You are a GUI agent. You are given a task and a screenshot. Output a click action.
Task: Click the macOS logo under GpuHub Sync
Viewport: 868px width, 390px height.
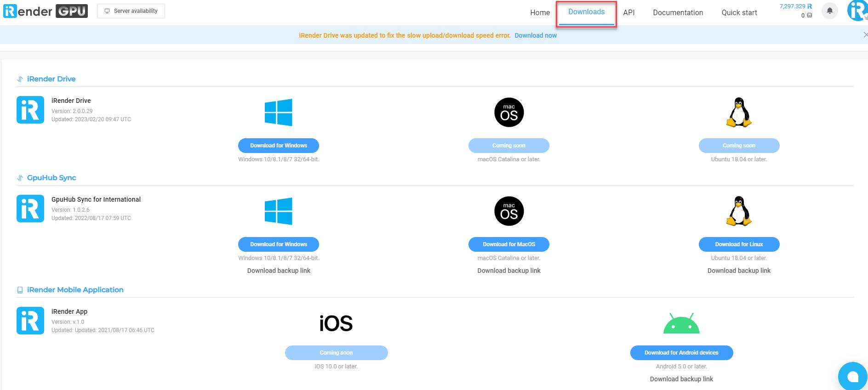(509, 211)
